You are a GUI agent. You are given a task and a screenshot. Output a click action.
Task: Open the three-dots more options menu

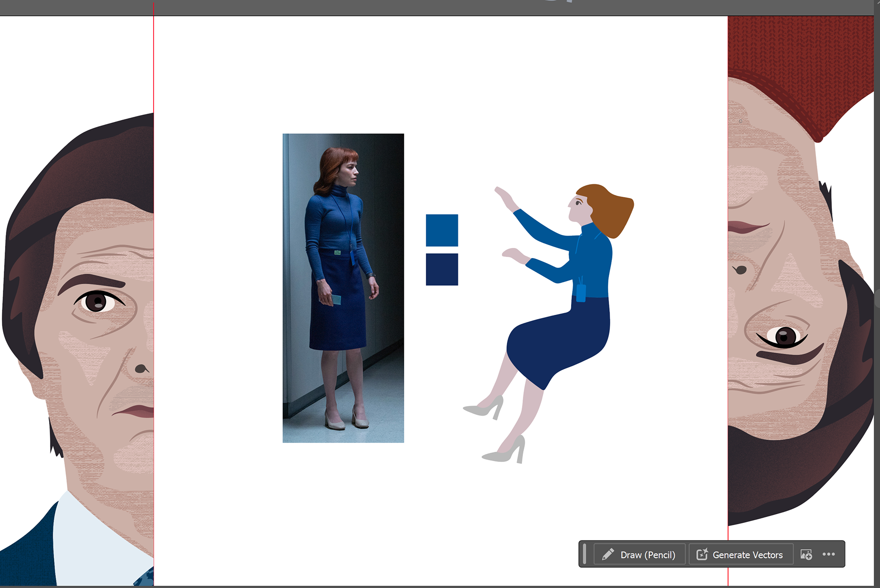click(829, 554)
